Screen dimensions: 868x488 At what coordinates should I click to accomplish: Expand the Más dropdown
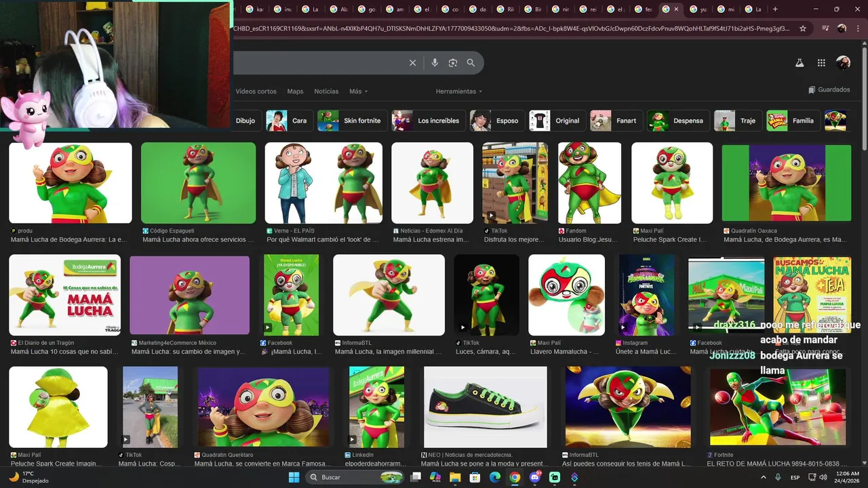pyautogui.click(x=358, y=91)
